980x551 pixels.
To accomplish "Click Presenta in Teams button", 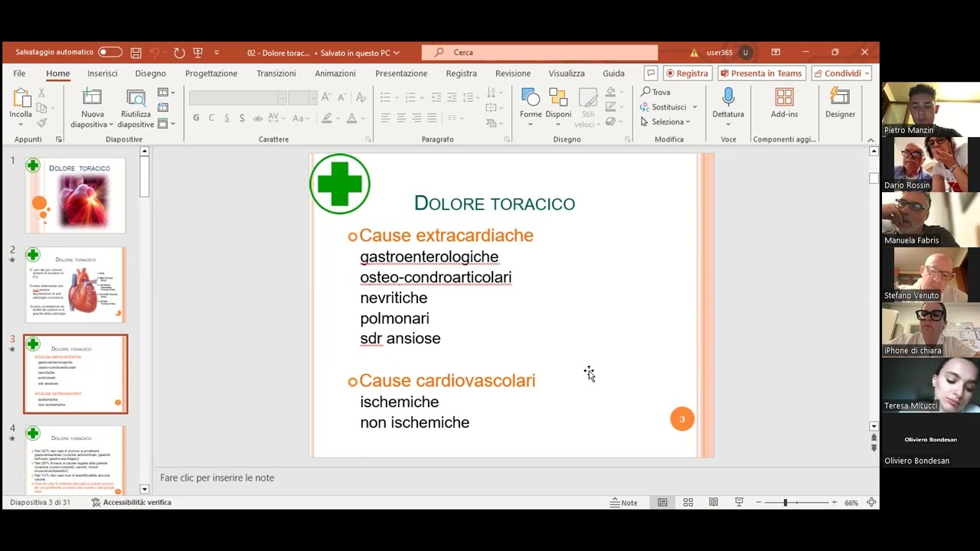I will pos(761,73).
